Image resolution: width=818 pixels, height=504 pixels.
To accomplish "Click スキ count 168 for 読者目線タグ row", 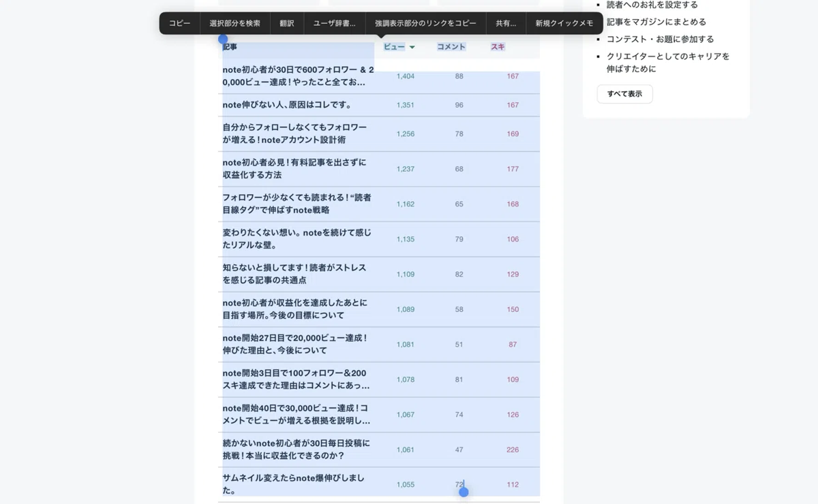I will pyautogui.click(x=513, y=204).
